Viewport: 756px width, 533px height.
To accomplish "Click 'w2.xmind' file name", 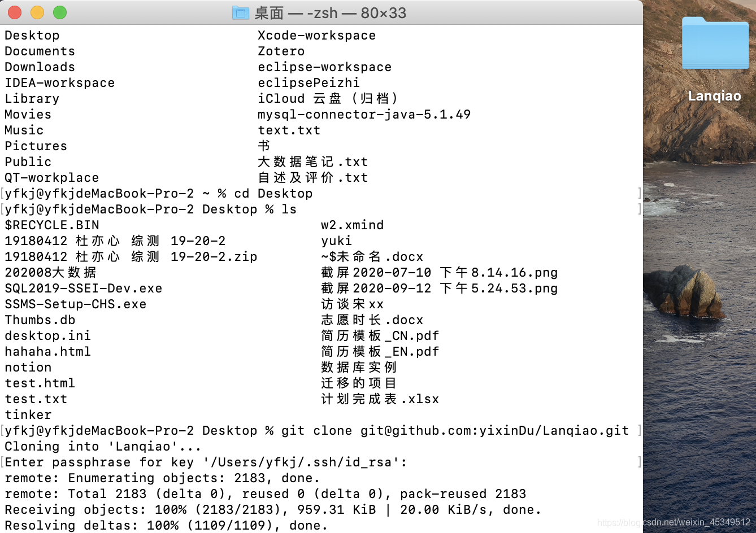I will click(352, 225).
